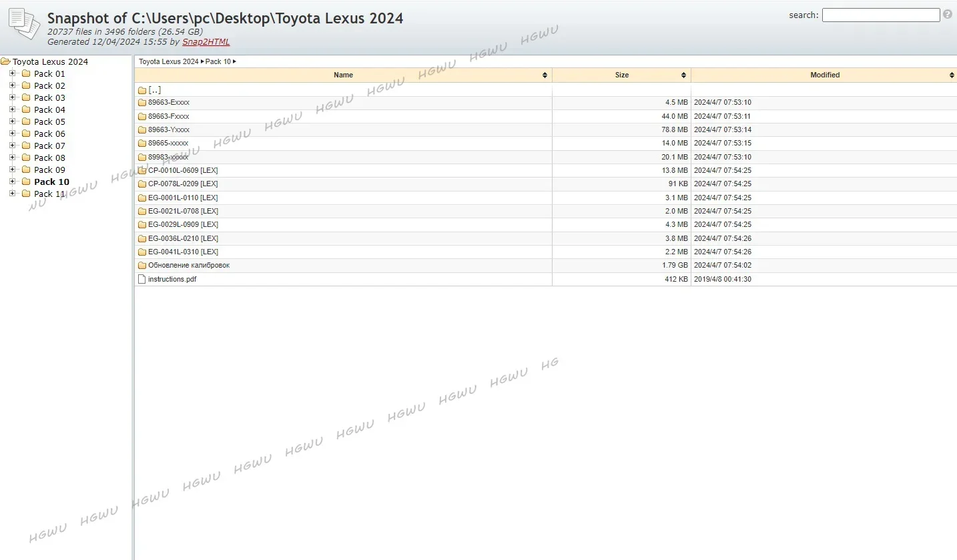Click the parent folder [..] icon

click(141, 90)
